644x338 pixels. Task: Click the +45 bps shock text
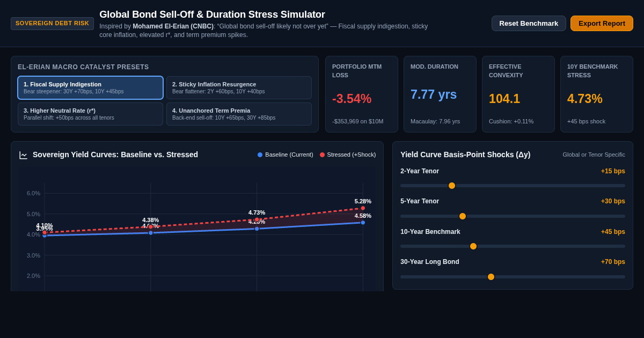[586, 121]
